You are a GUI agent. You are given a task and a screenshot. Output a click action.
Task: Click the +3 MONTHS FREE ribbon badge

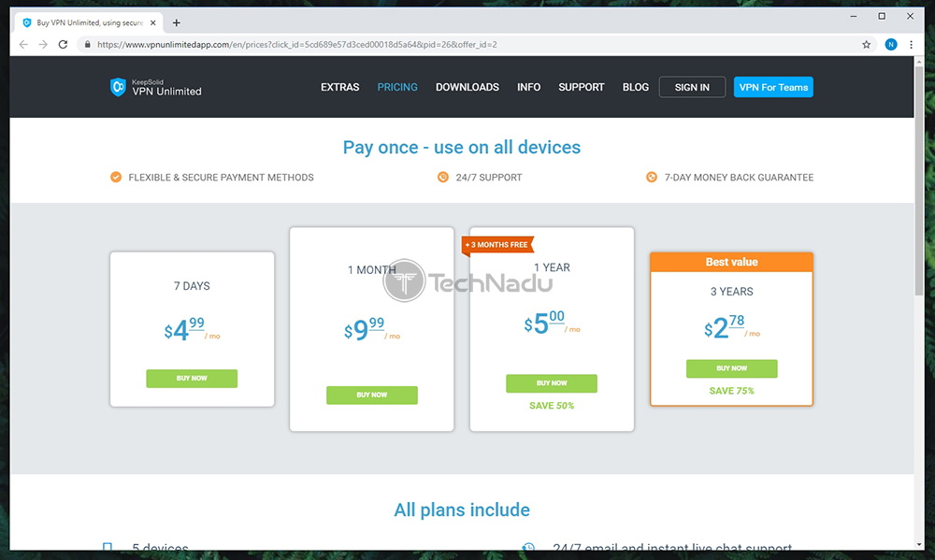pyautogui.click(x=497, y=245)
